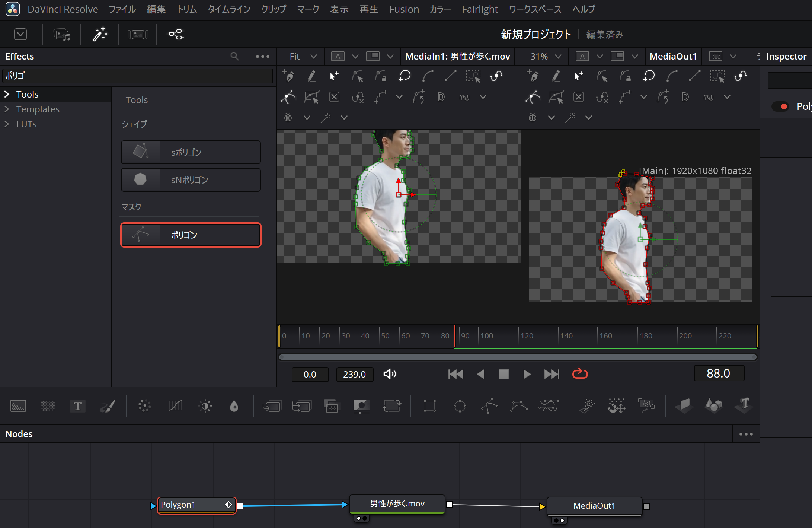812x528 pixels.
Task: Add Ellipse mask from node toolbar
Action: pyautogui.click(x=460, y=406)
